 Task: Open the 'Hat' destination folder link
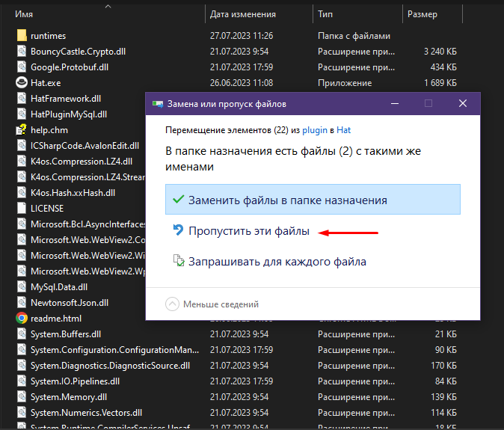[344, 129]
